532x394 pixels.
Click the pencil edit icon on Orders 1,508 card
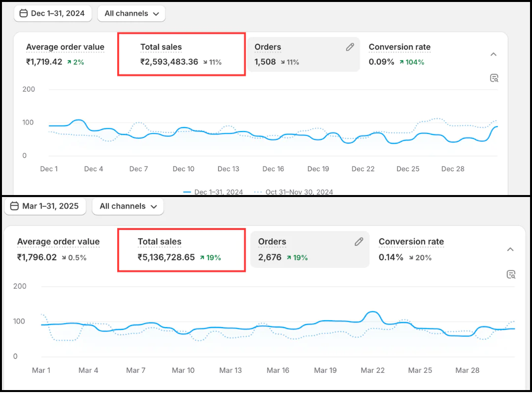pyautogui.click(x=350, y=47)
